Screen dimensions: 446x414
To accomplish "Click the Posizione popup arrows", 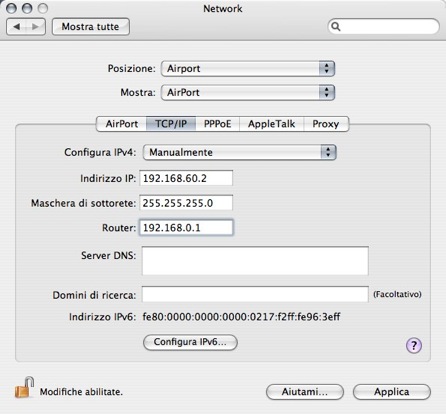I will (326, 69).
